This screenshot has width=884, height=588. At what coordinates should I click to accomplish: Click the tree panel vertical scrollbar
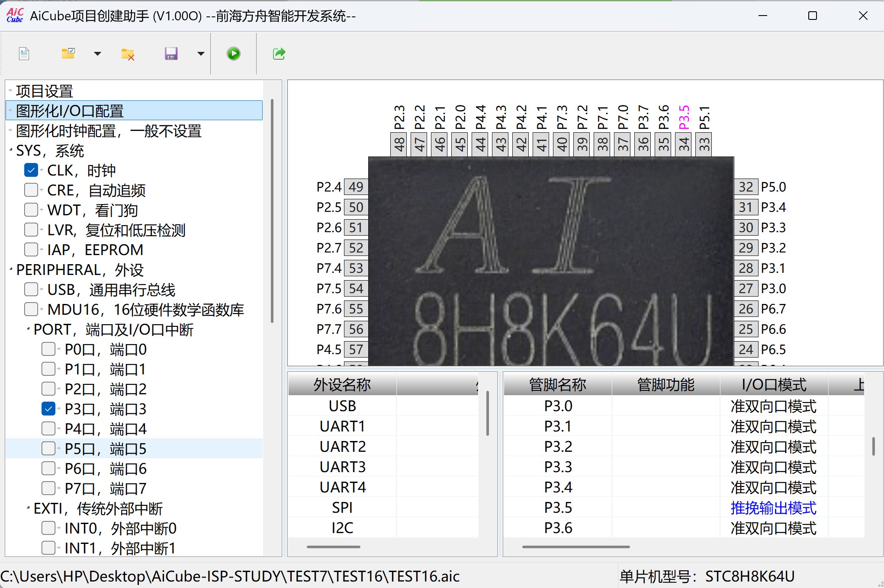pos(272,211)
